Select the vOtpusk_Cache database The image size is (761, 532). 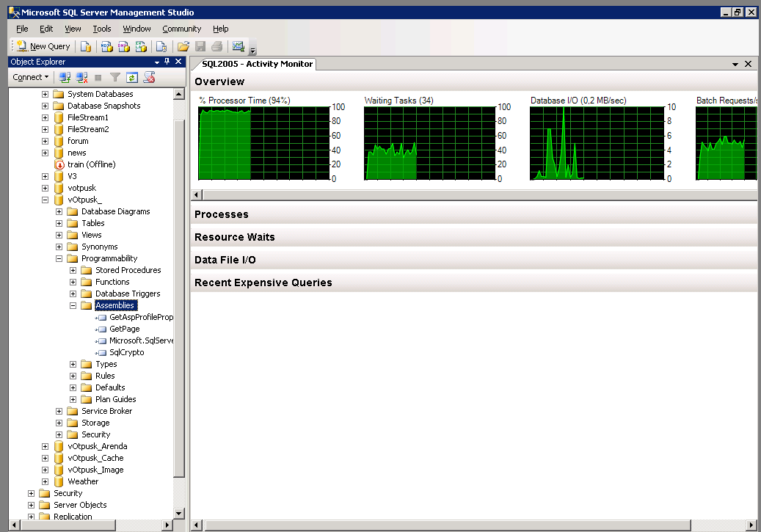[x=95, y=458]
